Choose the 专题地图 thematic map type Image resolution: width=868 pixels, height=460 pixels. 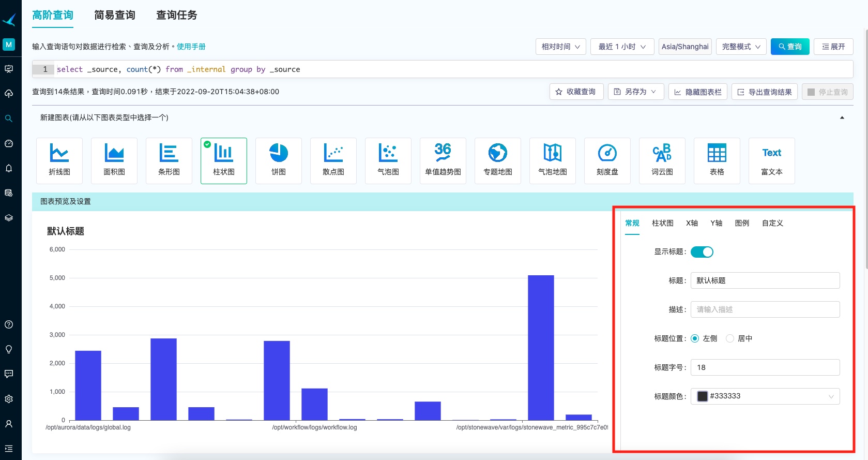(x=498, y=161)
